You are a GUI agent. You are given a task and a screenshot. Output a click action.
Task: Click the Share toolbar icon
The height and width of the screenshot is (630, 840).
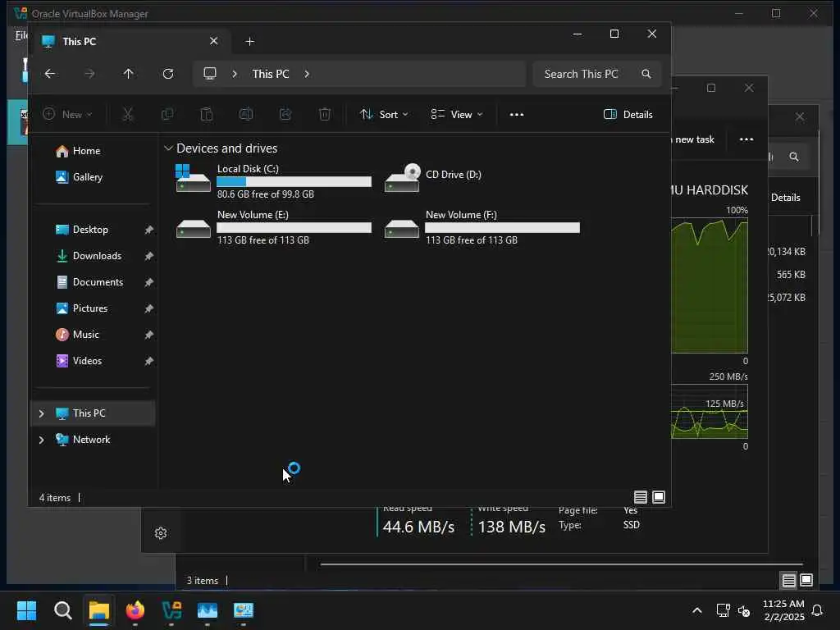pyautogui.click(x=285, y=114)
